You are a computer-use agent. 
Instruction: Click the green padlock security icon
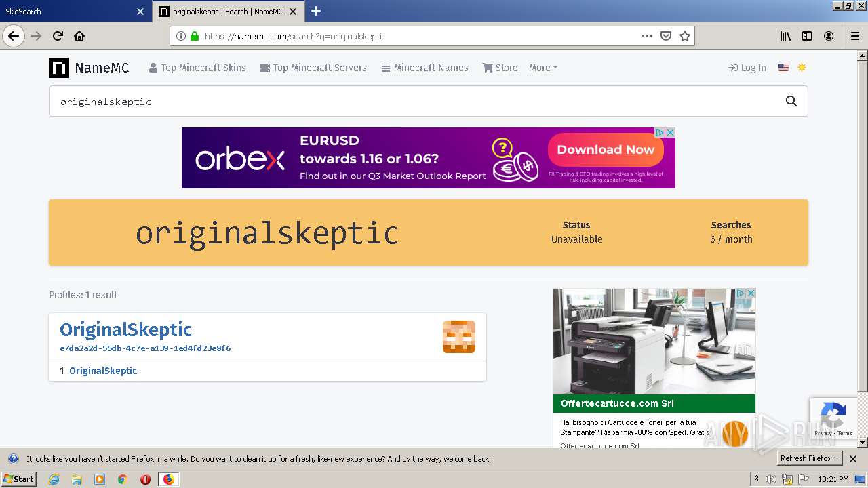coord(195,36)
